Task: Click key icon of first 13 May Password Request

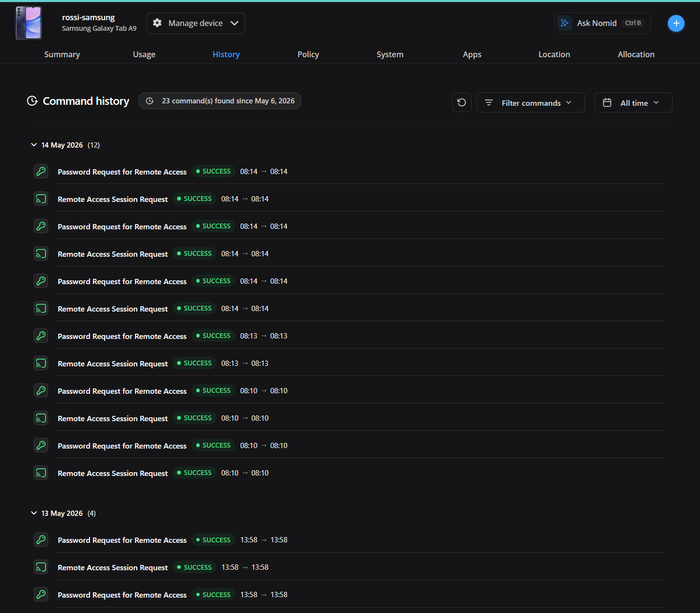Action: pos(41,539)
